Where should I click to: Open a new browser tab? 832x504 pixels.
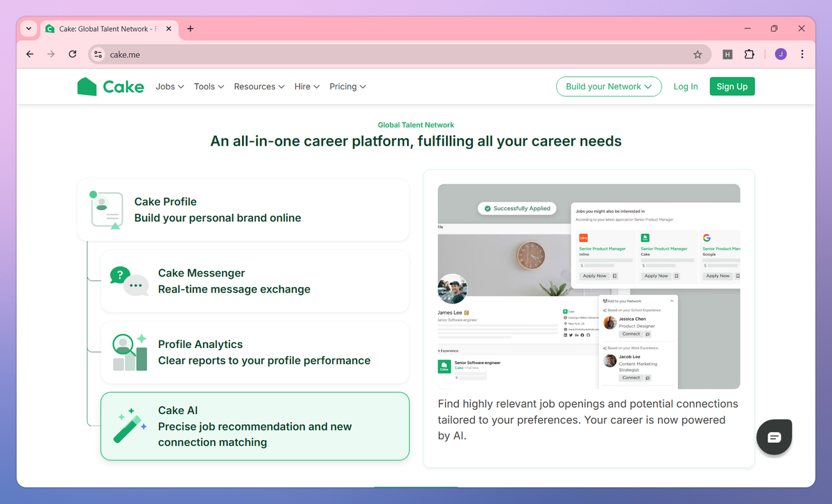point(191,29)
